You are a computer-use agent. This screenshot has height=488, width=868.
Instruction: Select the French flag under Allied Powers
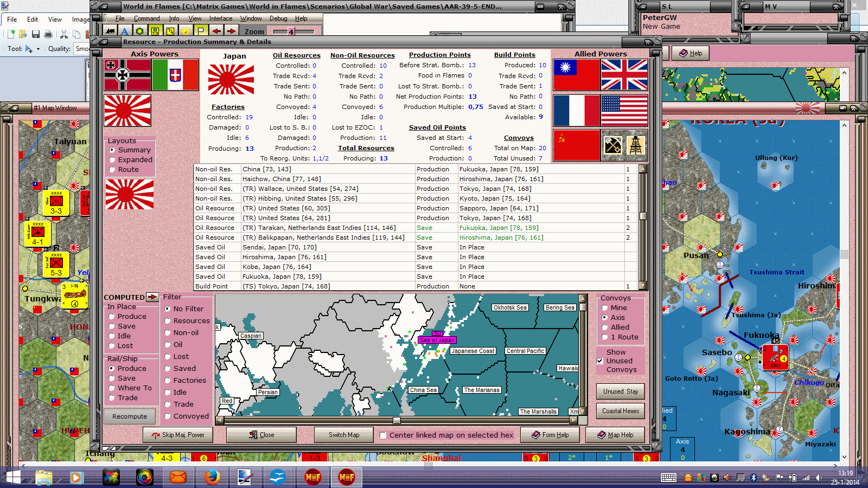tap(577, 111)
